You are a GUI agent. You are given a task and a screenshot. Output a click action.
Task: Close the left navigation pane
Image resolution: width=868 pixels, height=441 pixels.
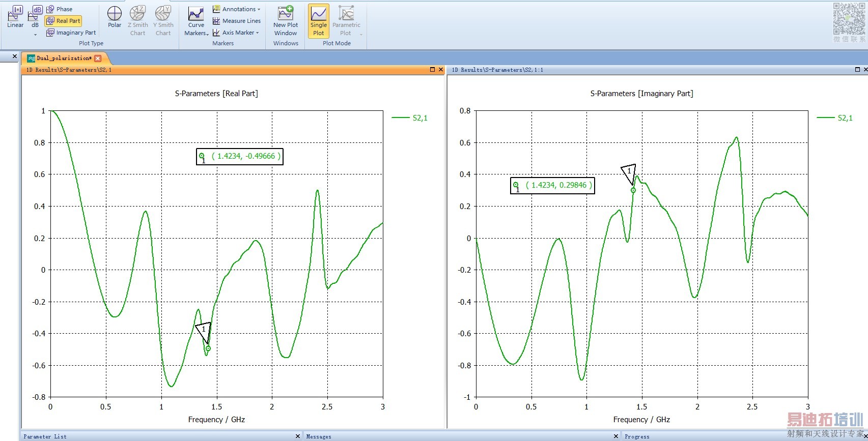pyautogui.click(x=14, y=56)
